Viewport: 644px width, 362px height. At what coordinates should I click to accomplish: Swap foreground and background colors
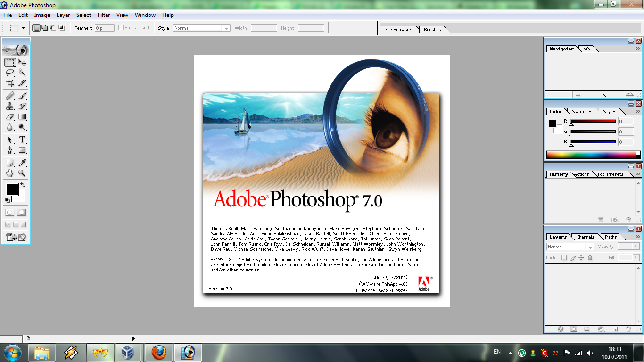[22, 185]
